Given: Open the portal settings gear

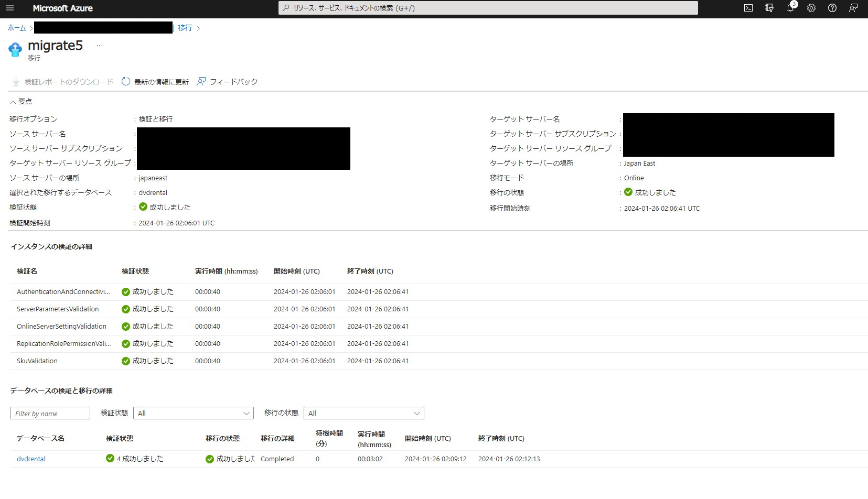Looking at the screenshot, I should [811, 8].
